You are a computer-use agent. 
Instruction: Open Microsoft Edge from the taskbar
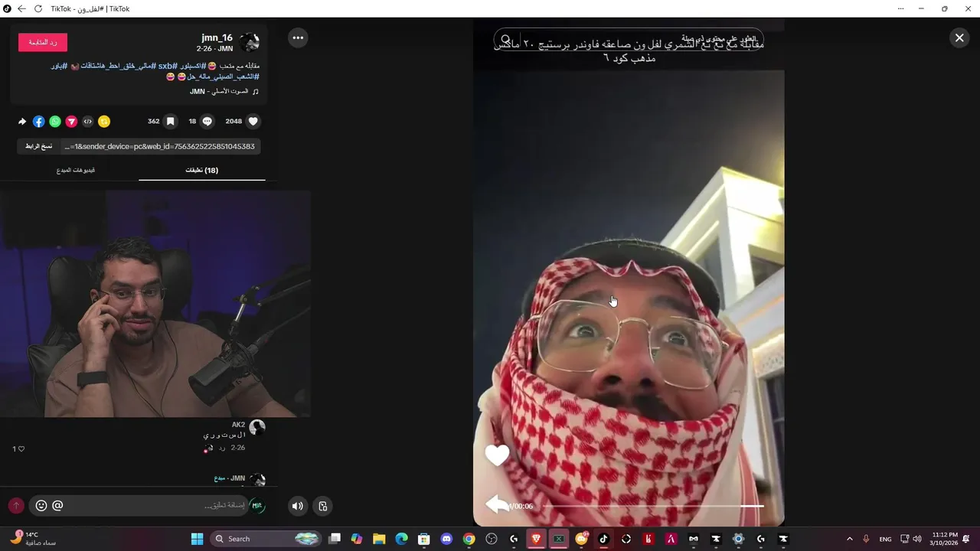(x=401, y=539)
